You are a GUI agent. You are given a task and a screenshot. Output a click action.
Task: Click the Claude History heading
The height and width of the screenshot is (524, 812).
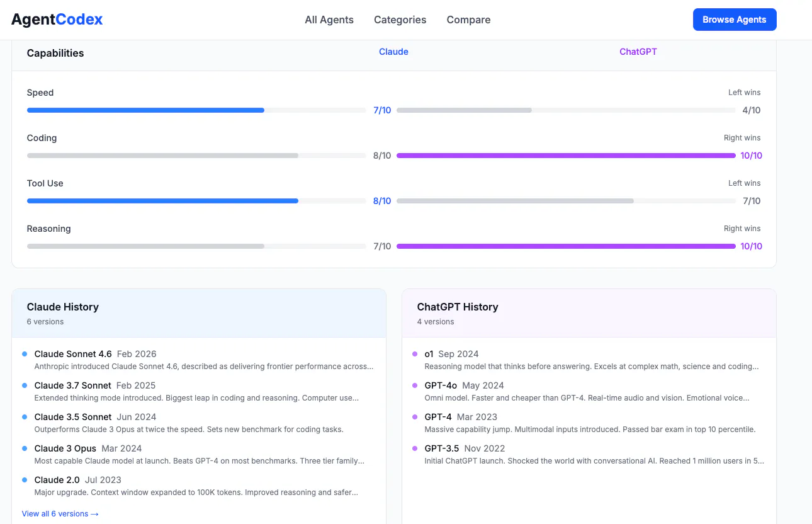[x=63, y=307]
